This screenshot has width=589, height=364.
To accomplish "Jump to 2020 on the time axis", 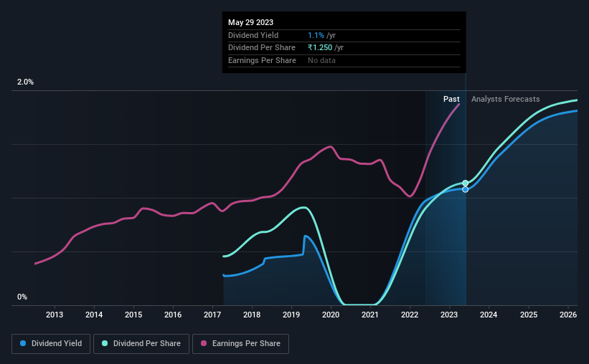I will click(331, 315).
